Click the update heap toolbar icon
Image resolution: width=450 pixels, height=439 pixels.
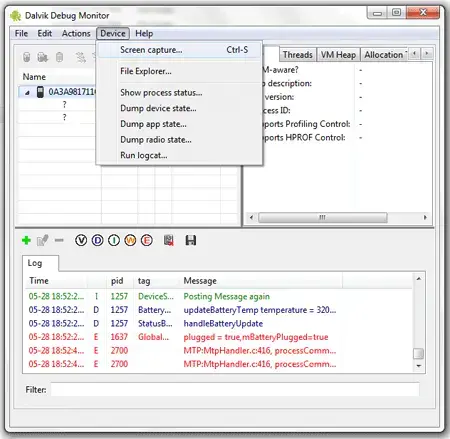coord(42,57)
